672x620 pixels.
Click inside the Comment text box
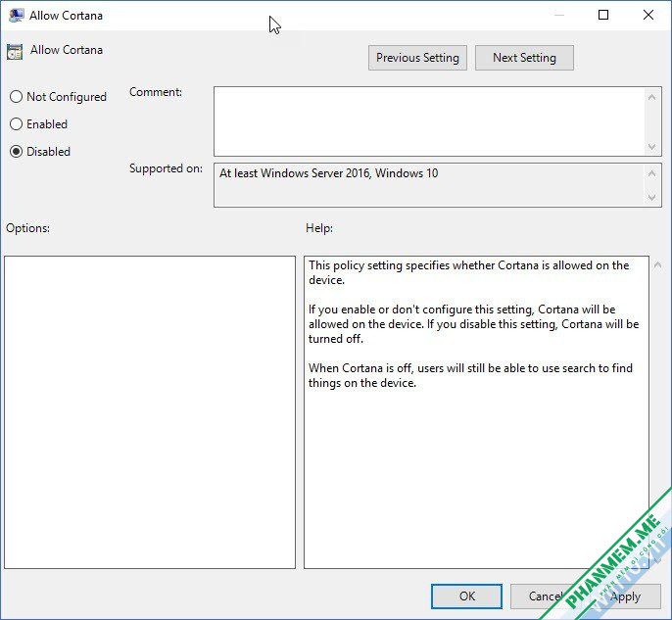[x=429, y=121]
